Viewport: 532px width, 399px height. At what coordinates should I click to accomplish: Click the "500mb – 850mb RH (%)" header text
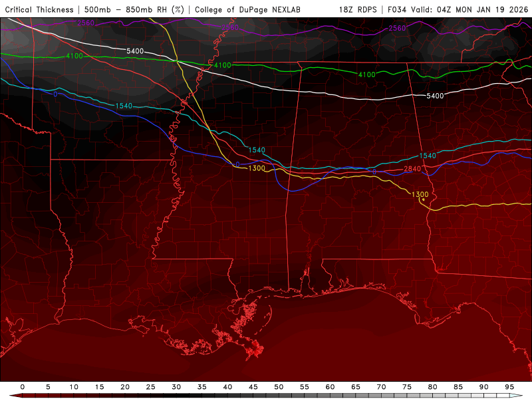click(x=134, y=10)
